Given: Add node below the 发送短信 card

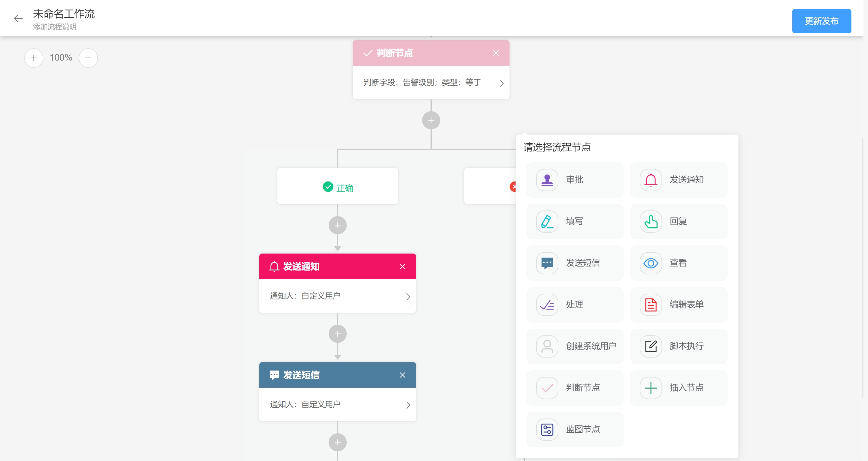Looking at the screenshot, I should pos(338,442).
